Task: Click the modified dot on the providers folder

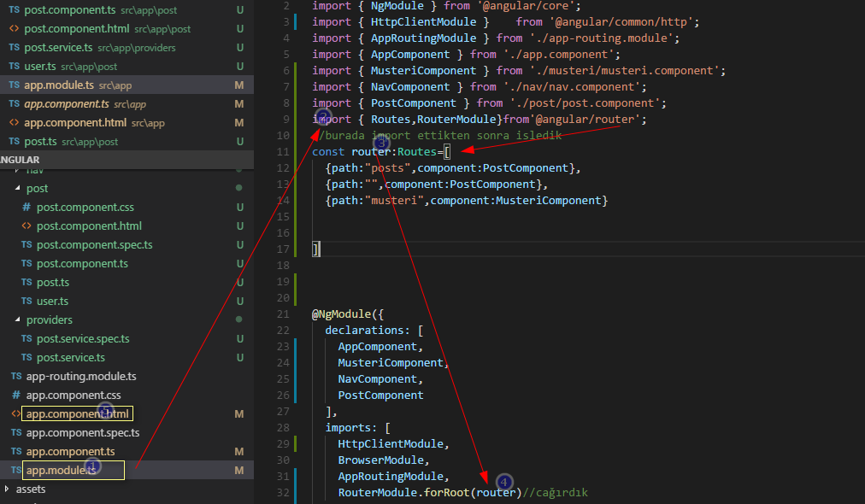Action: pyautogui.click(x=238, y=319)
